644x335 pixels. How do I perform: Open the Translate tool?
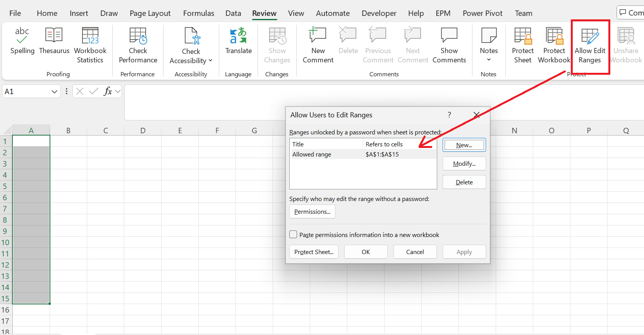coord(239,41)
